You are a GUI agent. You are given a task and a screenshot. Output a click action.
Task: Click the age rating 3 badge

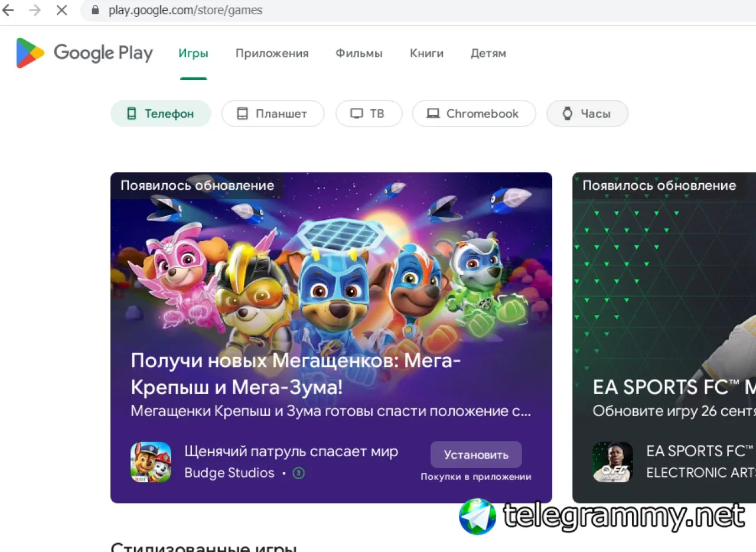pos(299,473)
